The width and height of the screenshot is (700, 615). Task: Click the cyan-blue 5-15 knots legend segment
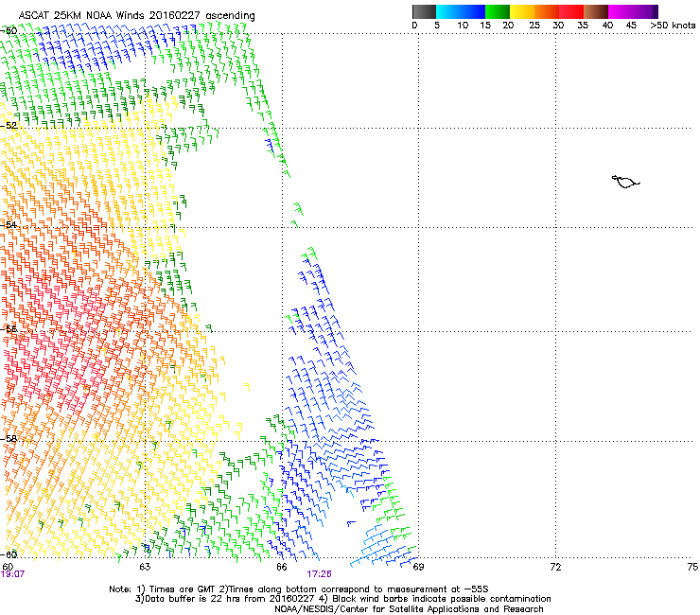(461, 11)
